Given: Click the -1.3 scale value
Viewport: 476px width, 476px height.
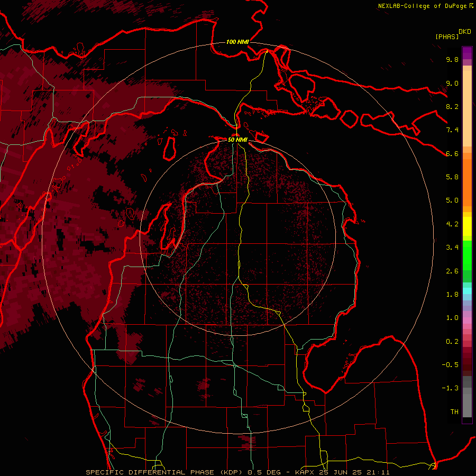Looking at the screenshot, I should pyautogui.click(x=450, y=388).
